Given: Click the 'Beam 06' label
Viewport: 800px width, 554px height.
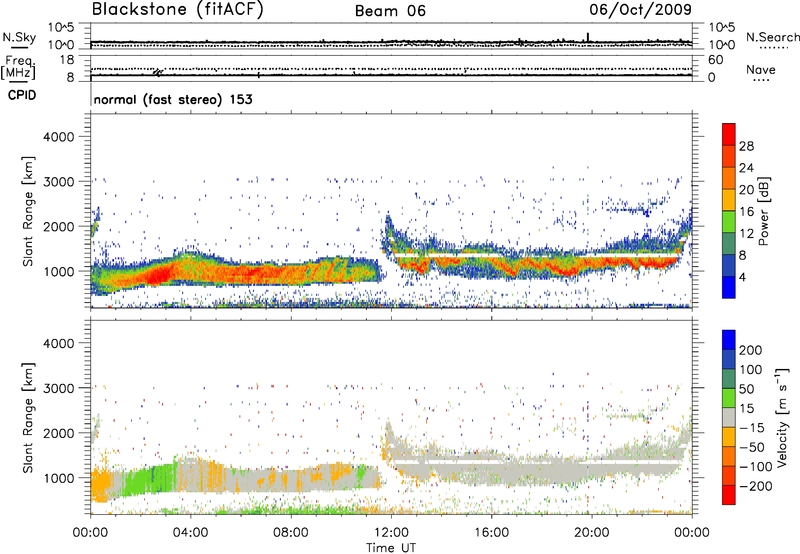Looking at the screenshot, I should pyautogui.click(x=390, y=11).
